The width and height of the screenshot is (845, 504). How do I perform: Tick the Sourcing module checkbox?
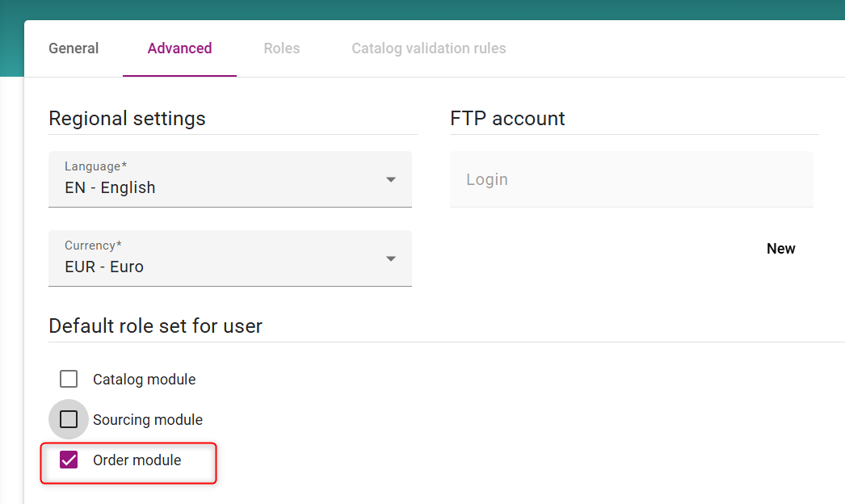tap(69, 419)
